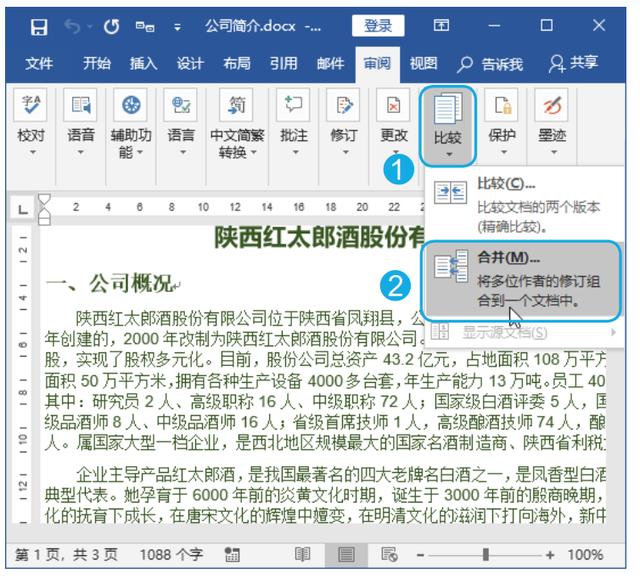
Task: Switch to the 插入 tab
Action: tap(144, 63)
